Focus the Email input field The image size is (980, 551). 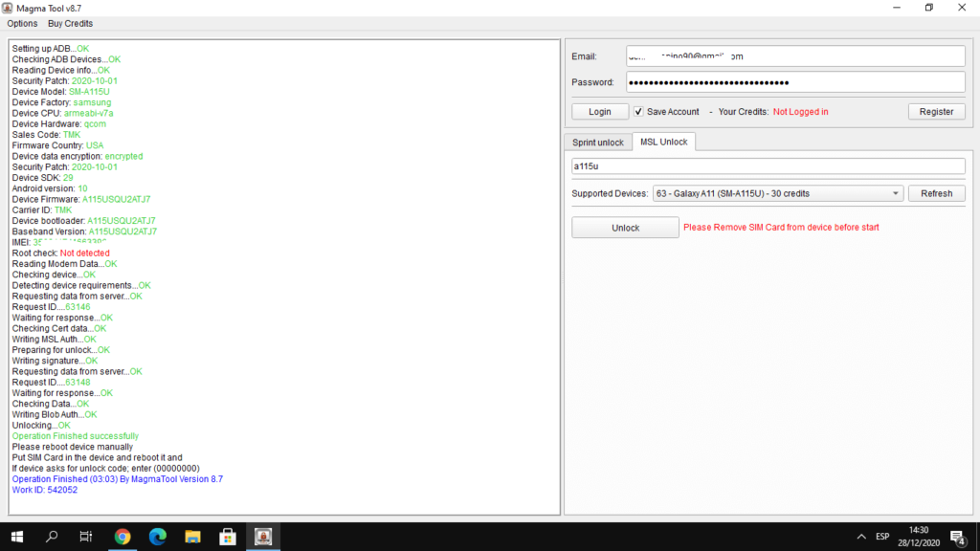coord(795,56)
